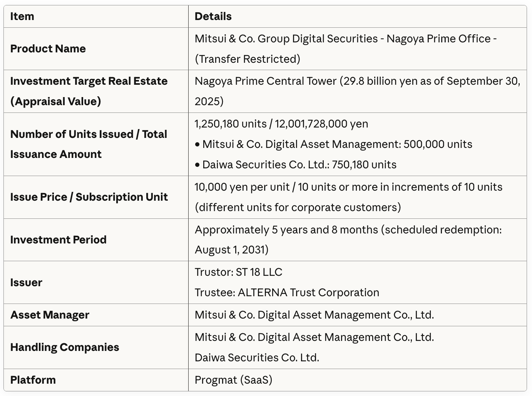Click the "Platform" row label
This screenshot has height=396, width=532.
pyautogui.click(x=33, y=380)
